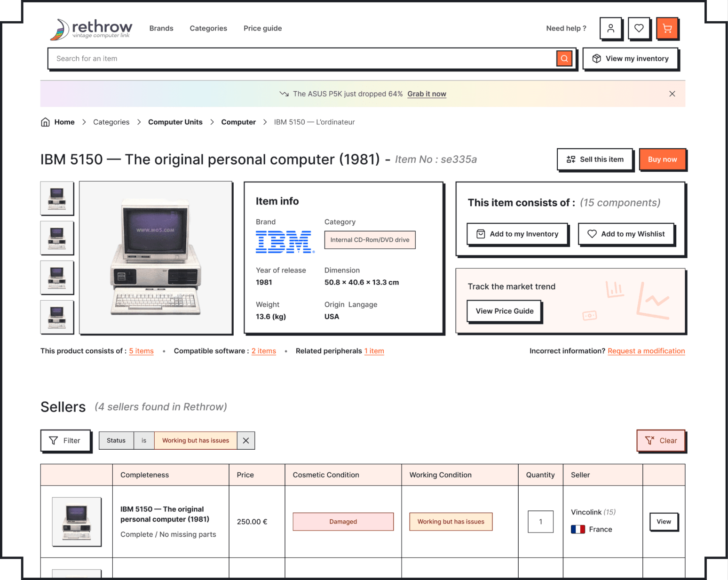This screenshot has width=728, height=580.
Task: Click the orange search magnifier button
Action: [x=564, y=58]
